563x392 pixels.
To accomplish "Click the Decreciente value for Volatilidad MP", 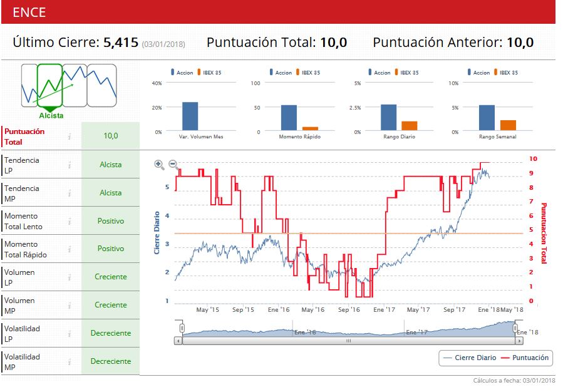I will 111,361.
